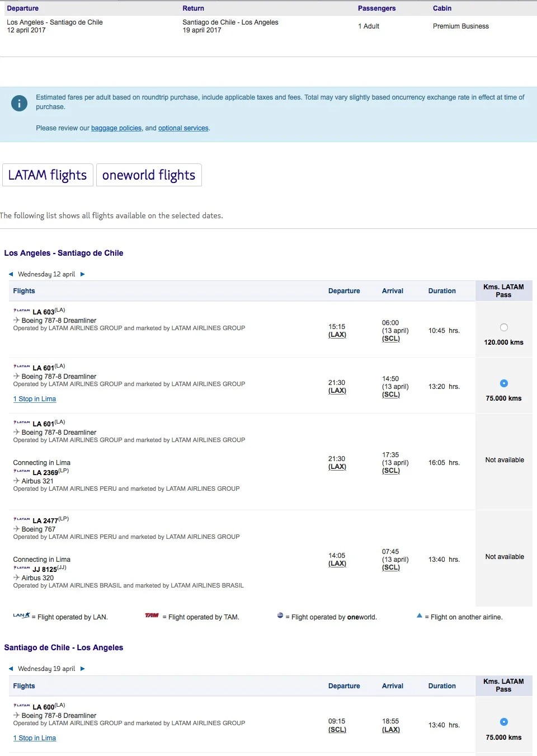Switch to the oneworld flights tab

click(x=149, y=175)
